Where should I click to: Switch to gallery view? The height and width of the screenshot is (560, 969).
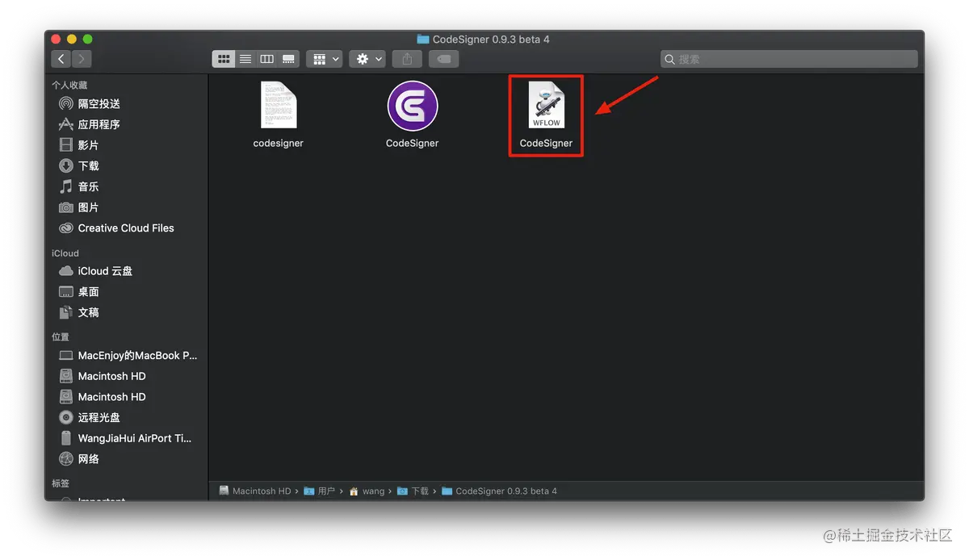pos(288,59)
